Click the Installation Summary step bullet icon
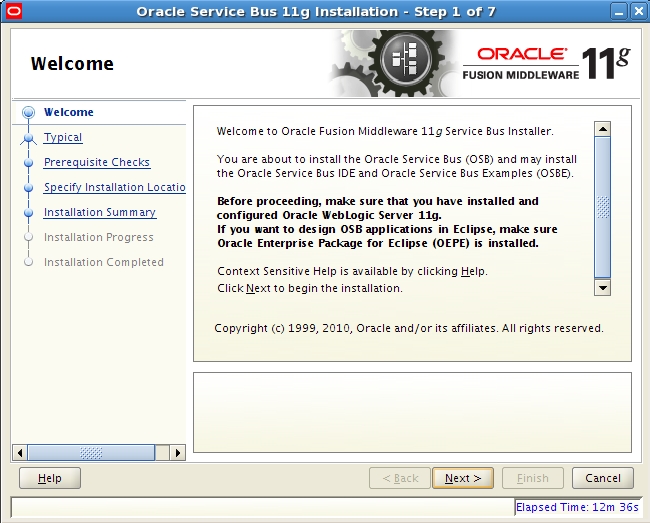This screenshot has width=650, height=523. point(28,213)
